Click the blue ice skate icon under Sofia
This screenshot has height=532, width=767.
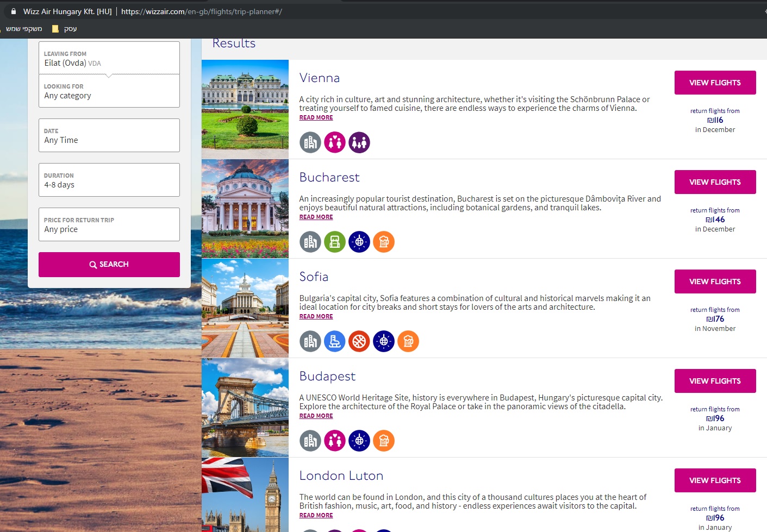coord(335,341)
